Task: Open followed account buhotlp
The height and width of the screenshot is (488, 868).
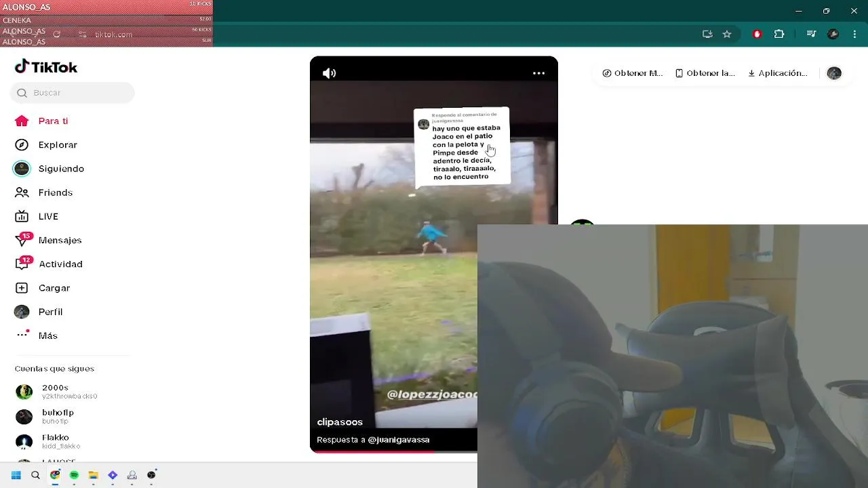Action: pos(45,416)
